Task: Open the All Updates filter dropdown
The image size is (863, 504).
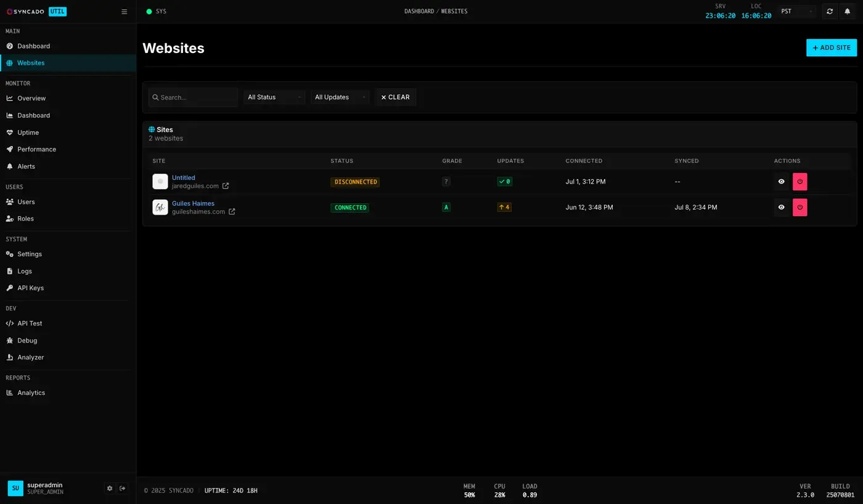Action: 340,97
